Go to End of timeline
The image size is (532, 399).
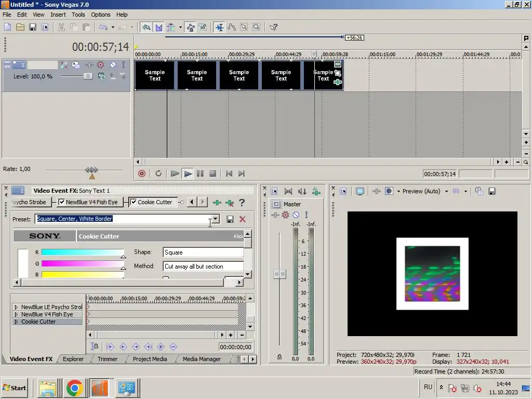pyautogui.click(x=241, y=174)
